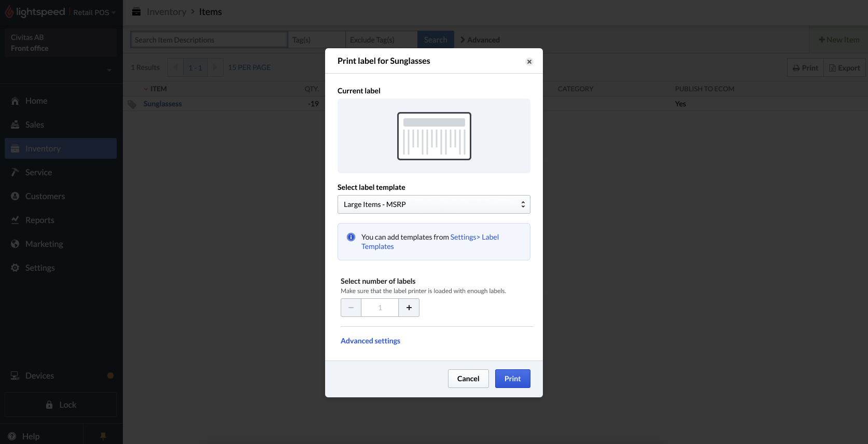Click the Tag(s) filter field
The image size is (868, 444).
(x=317, y=40)
